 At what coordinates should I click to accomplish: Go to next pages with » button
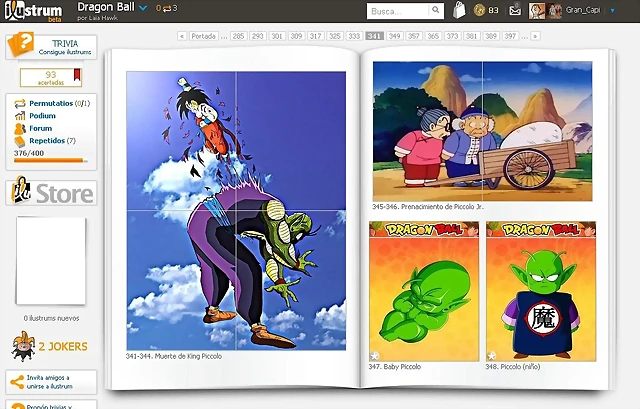point(536,36)
